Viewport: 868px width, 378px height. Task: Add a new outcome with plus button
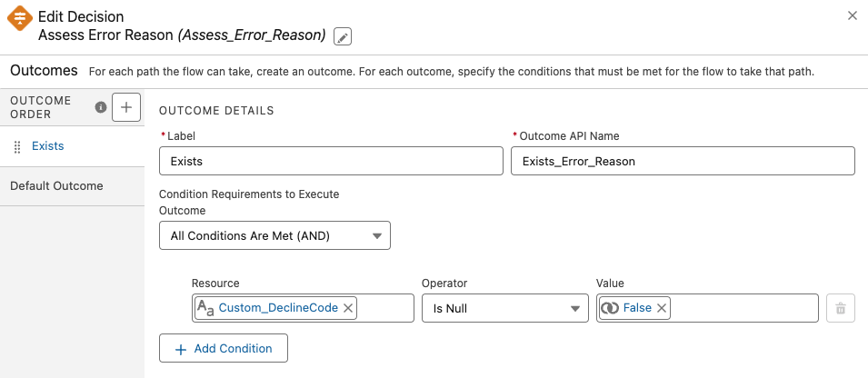click(x=125, y=107)
